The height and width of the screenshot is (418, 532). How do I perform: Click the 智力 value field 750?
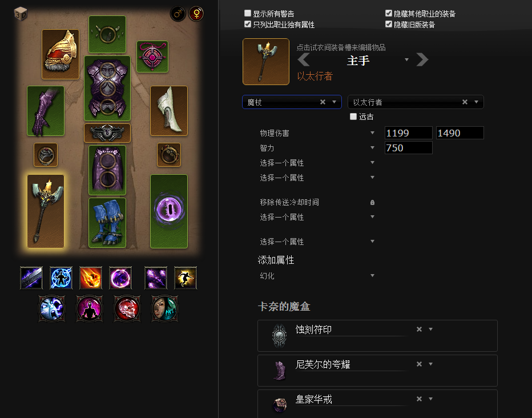click(x=409, y=148)
